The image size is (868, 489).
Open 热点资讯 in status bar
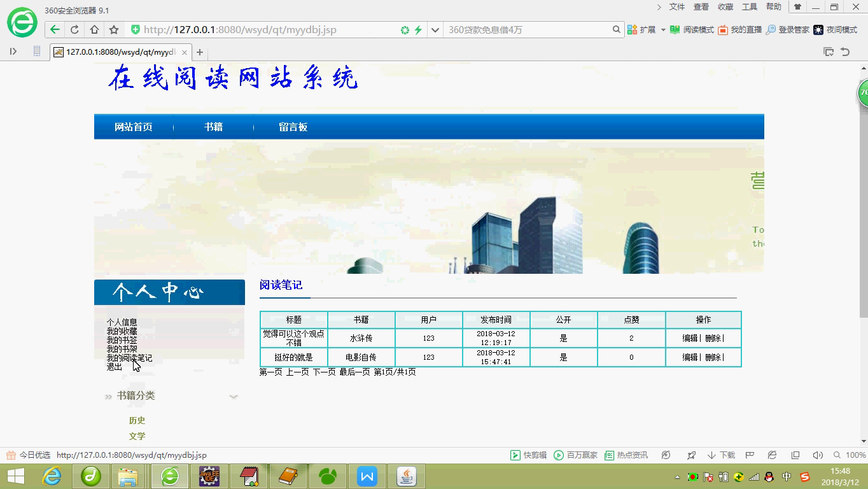[626, 455]
